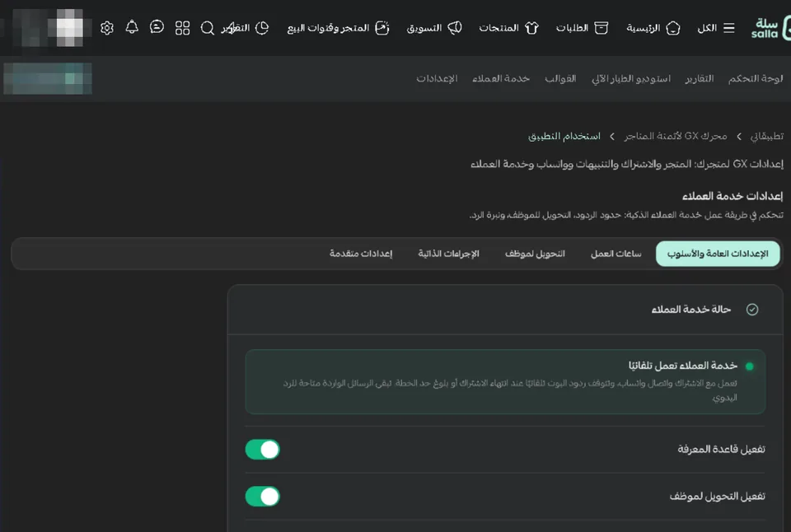This screenshot has height=532, width=791.
Task: Open القوالب sub-navigation link
Action: tap(560, 79)
